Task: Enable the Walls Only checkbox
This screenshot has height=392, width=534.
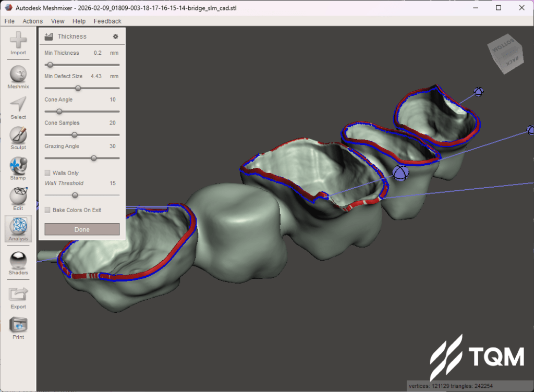Action: pyautogui.click(x=48, y=173)
